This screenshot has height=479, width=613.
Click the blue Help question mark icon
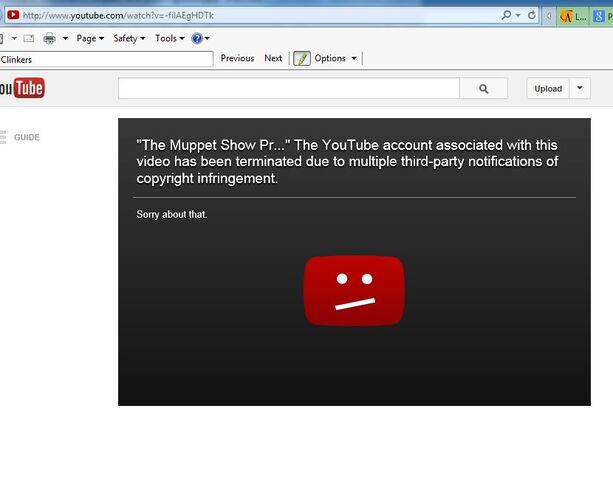[x=197, y=38]
